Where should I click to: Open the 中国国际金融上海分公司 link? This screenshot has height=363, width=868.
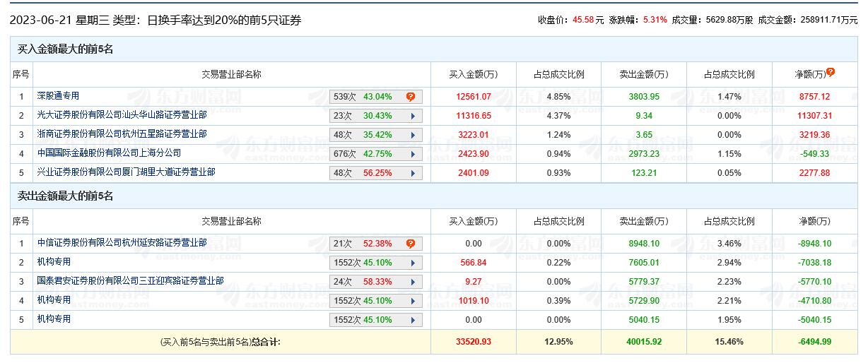(x=109, y=153)
